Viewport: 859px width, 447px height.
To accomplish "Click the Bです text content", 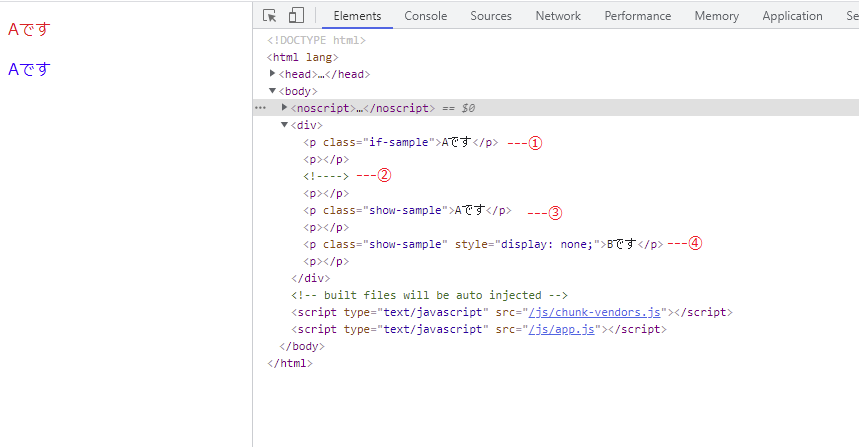I will pos(622,244).
